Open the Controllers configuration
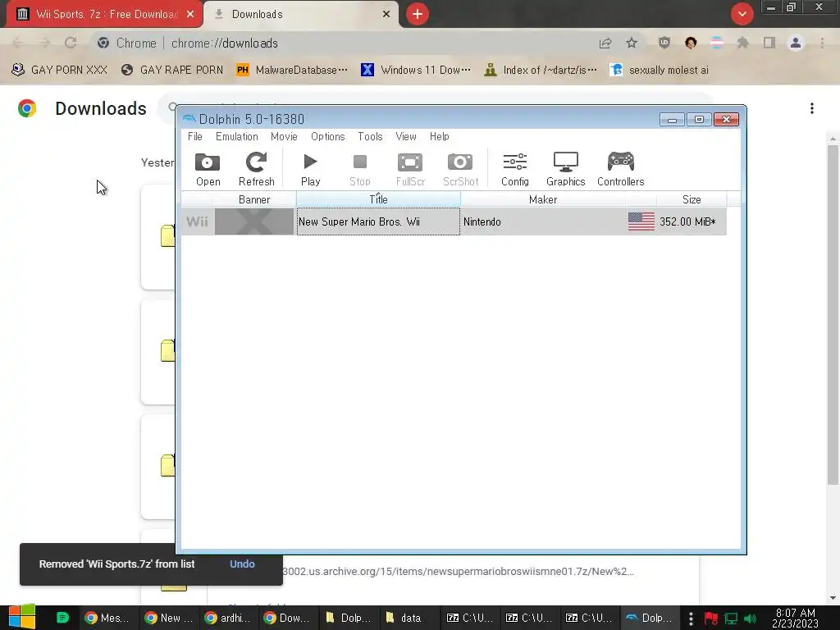 [620, 169]
